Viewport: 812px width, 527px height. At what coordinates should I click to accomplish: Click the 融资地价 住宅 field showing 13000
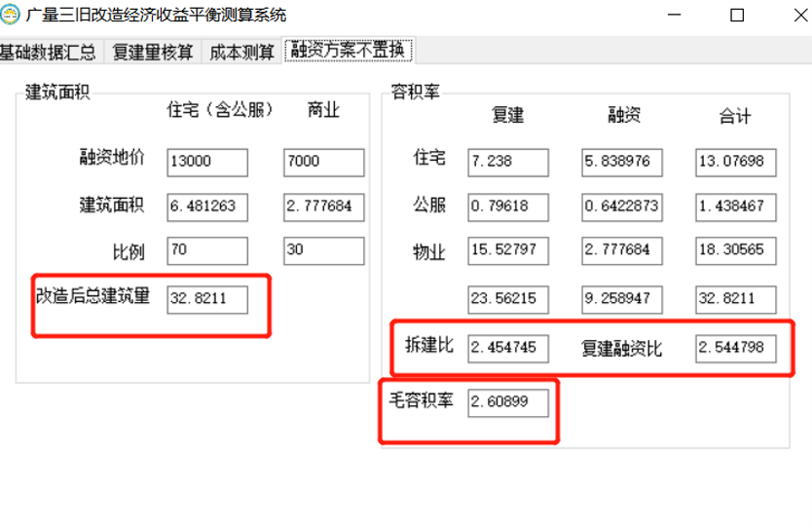tap(206, 162)
